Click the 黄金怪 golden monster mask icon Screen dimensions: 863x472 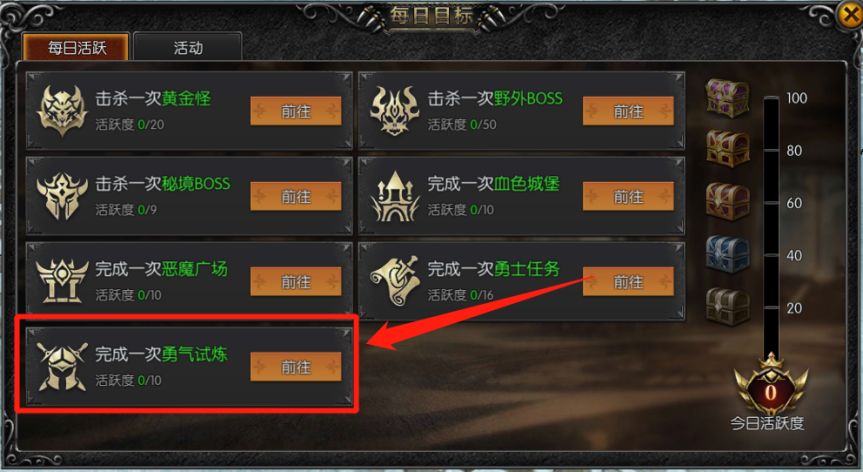(62, 111)
